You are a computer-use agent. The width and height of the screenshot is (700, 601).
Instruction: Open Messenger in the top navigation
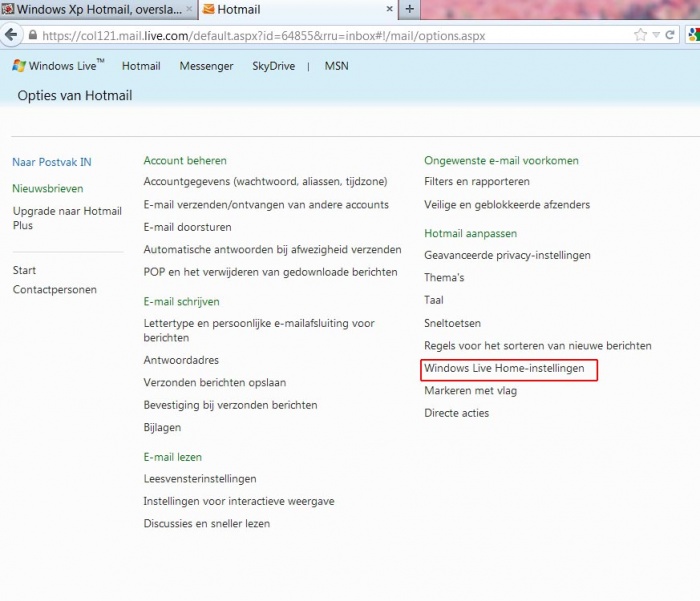(206, 66)
